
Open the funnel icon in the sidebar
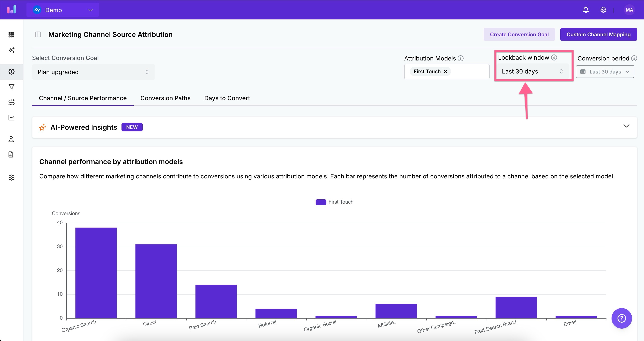pos(11,87)
